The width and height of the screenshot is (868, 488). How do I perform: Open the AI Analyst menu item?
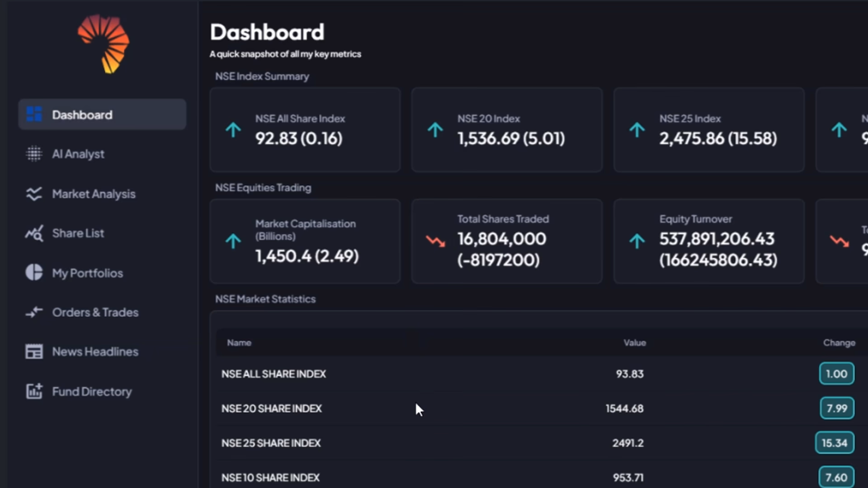click(x=78, y=154)
